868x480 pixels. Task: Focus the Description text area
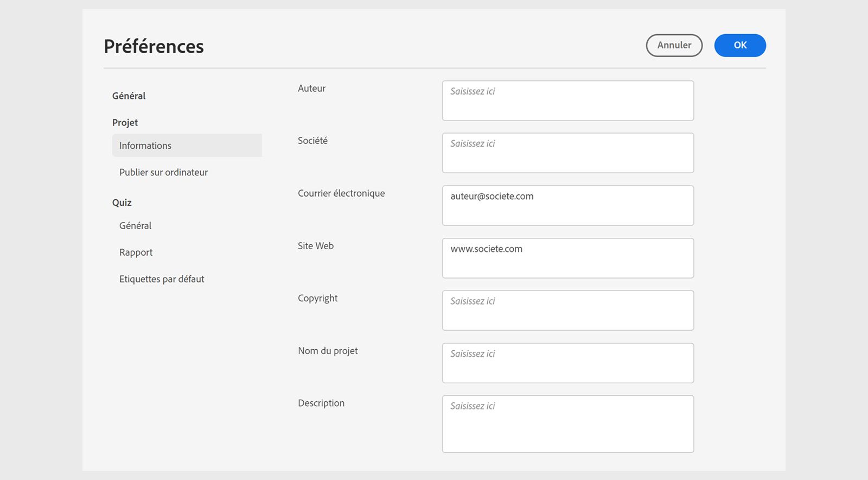(x=567, y=424)
